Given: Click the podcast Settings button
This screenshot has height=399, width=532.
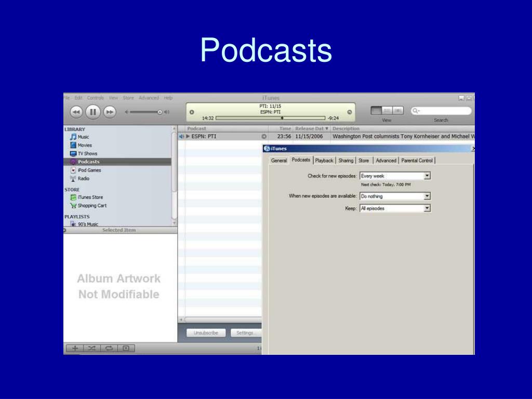Looking at the screenshot, I should 246,333.
